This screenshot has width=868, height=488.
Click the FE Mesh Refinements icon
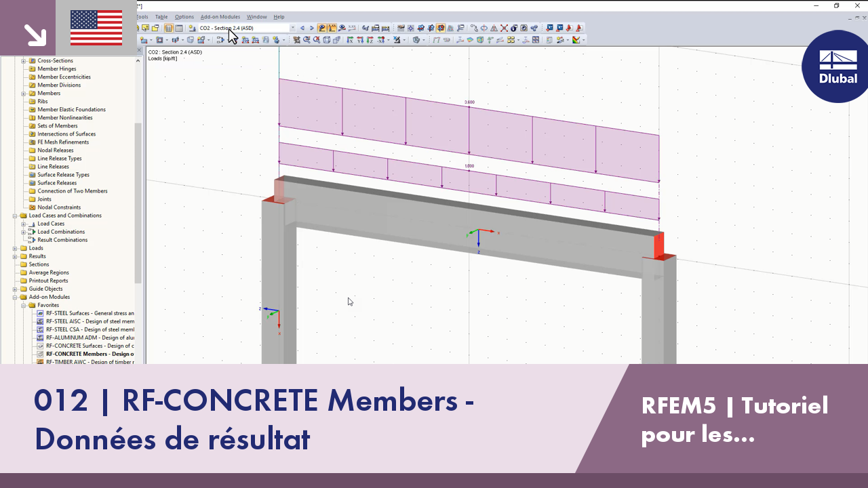click(32, 142)
